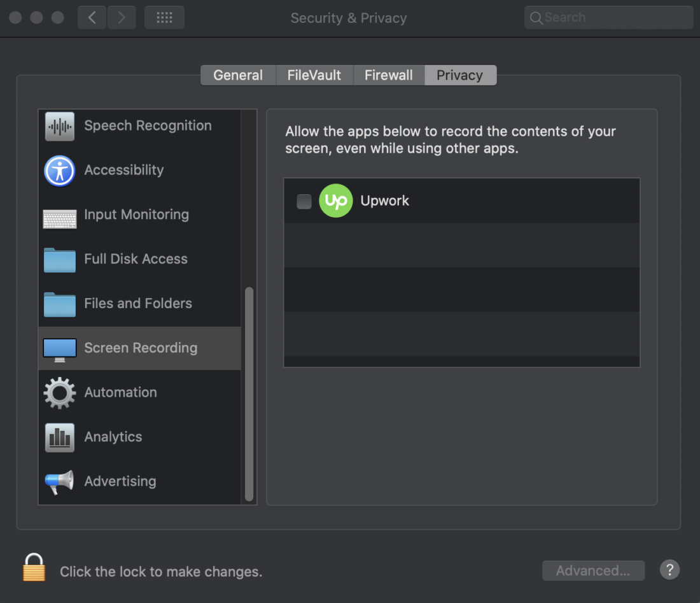Open Analytics privacy settings
The width and height of the screenshot is (700, 603).
59,437
